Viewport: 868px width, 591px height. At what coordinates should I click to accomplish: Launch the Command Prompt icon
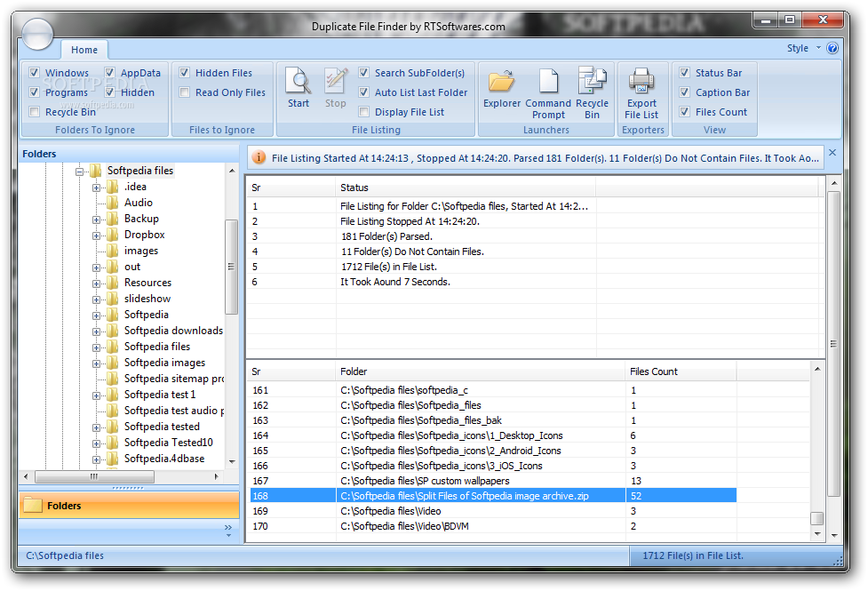pyautogui.click(x=548, y=81)
